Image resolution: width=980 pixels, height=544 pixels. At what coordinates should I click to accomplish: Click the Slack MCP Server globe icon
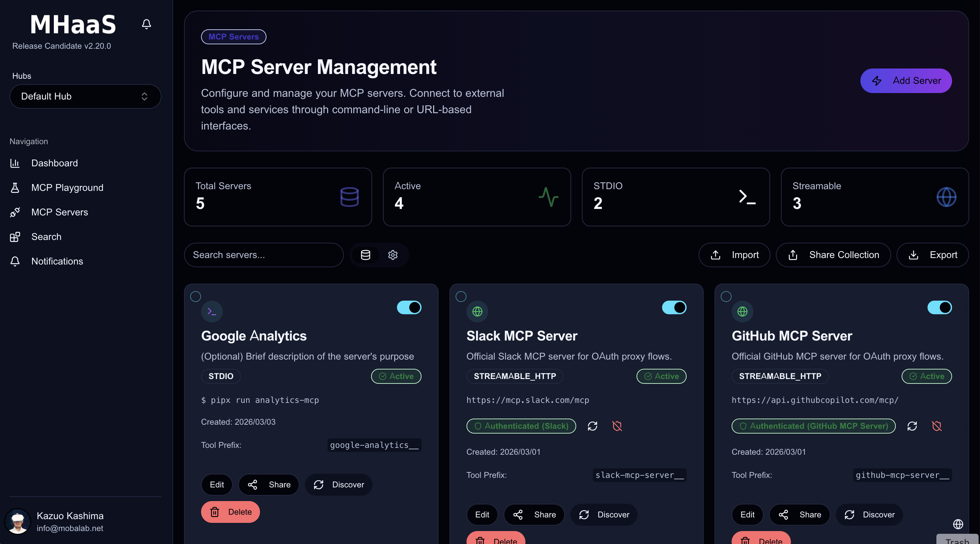477,312
